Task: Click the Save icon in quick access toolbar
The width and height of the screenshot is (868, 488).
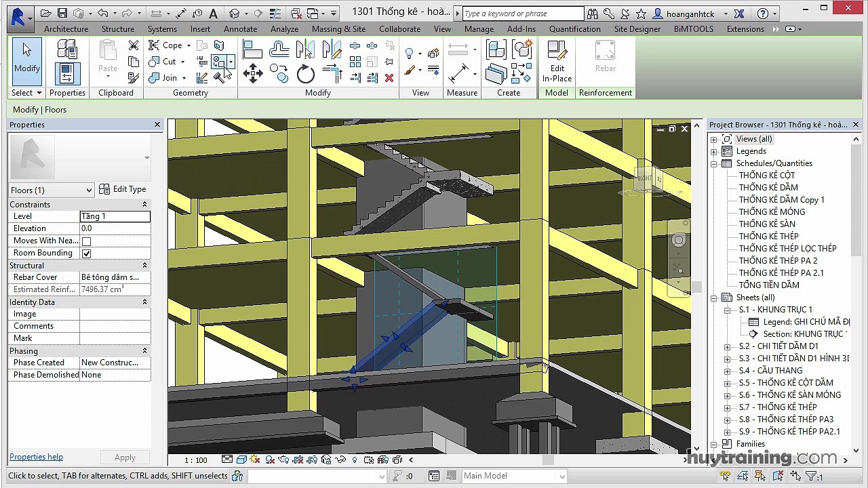Action: pyautogui.click(x=62, y=13)
